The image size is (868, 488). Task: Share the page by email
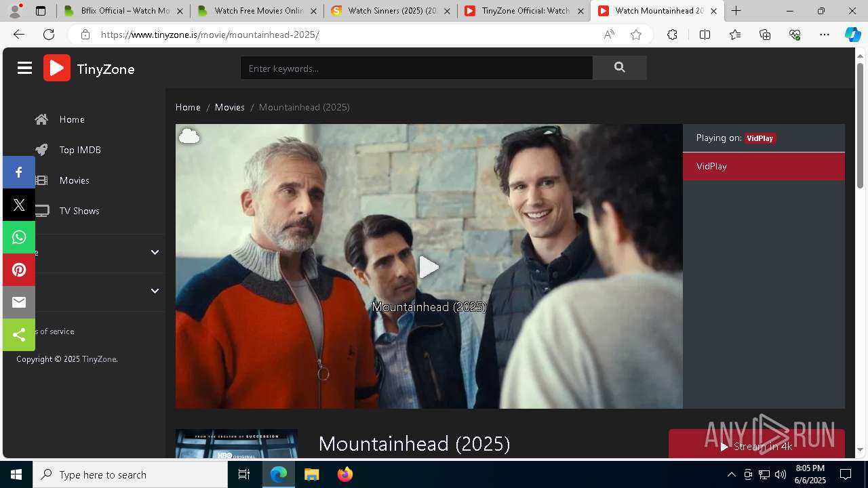(x=19, y=302)
